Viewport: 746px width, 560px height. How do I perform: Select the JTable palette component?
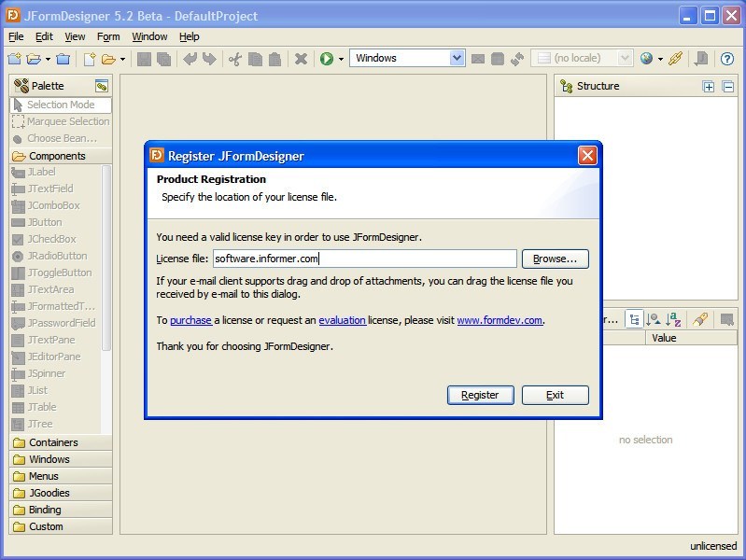coord(55,407)
